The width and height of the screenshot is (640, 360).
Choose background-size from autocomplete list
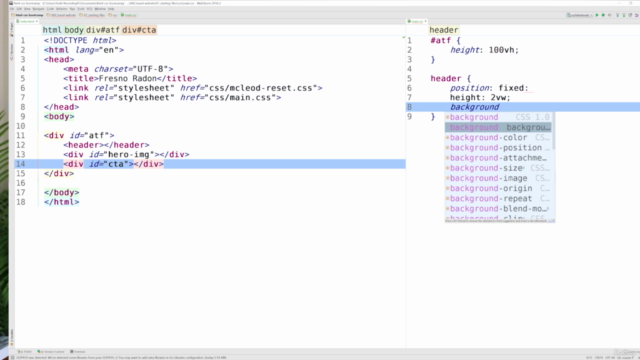pos(498,168)
